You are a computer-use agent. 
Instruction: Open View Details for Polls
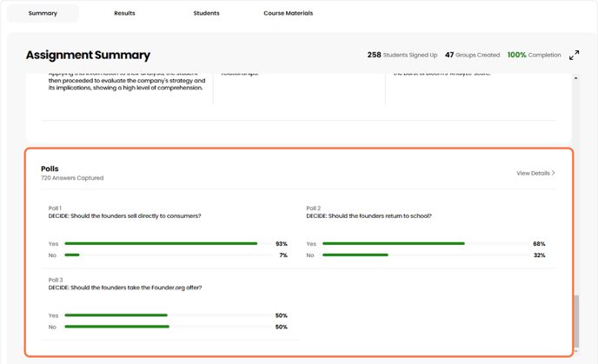pos(534,173)
